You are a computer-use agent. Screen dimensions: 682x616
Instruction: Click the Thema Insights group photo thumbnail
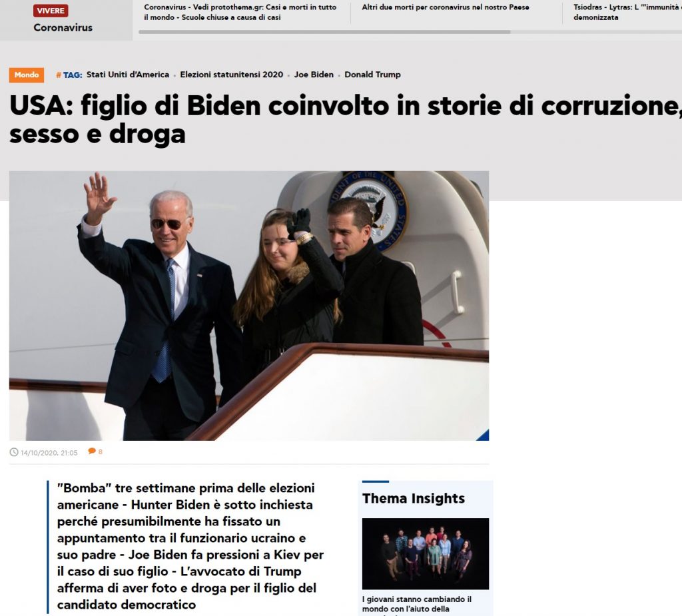tap(426, 553)
